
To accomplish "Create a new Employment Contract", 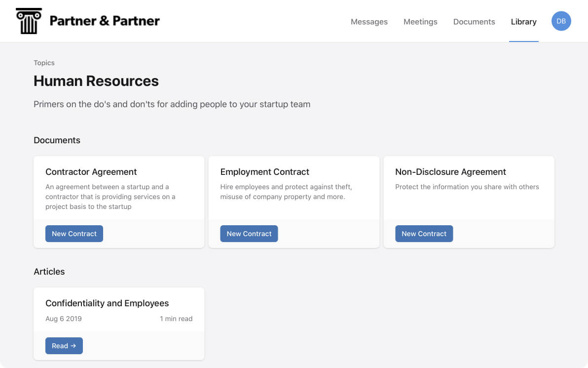I will click(x=249, y=233).
